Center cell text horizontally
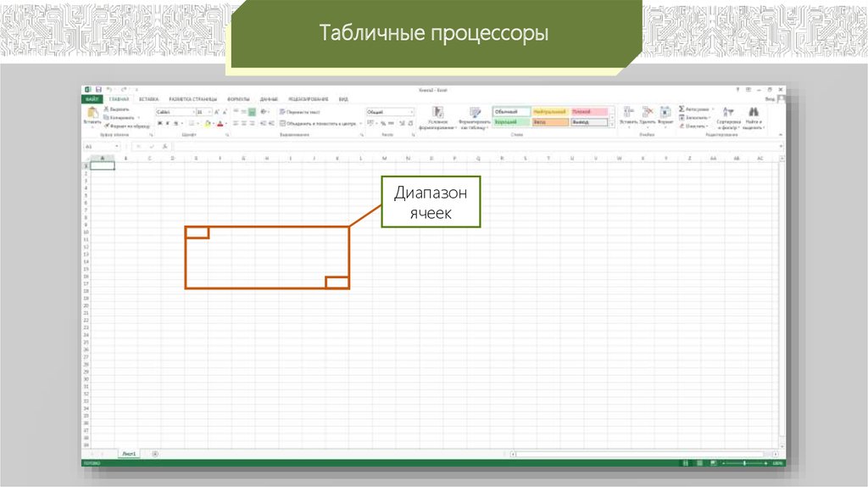The image size is (868, 487). [x=243, y=124]
